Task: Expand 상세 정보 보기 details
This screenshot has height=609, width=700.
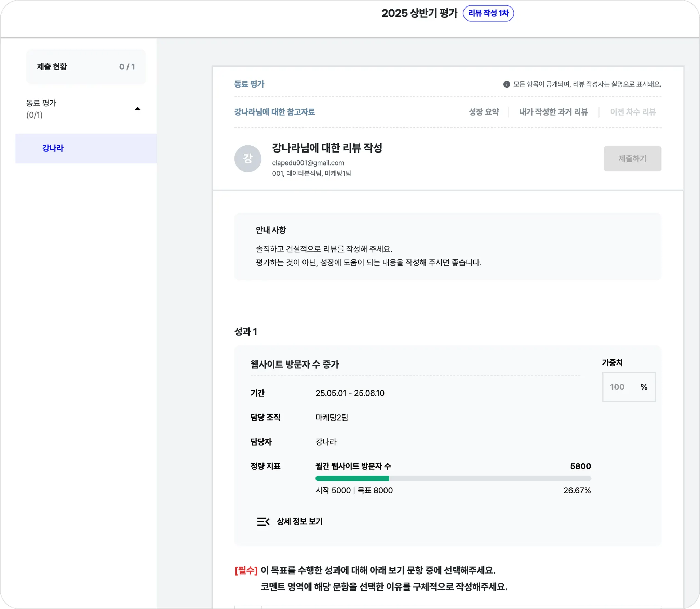Action: pyautogui.click(x=299, y=521)
